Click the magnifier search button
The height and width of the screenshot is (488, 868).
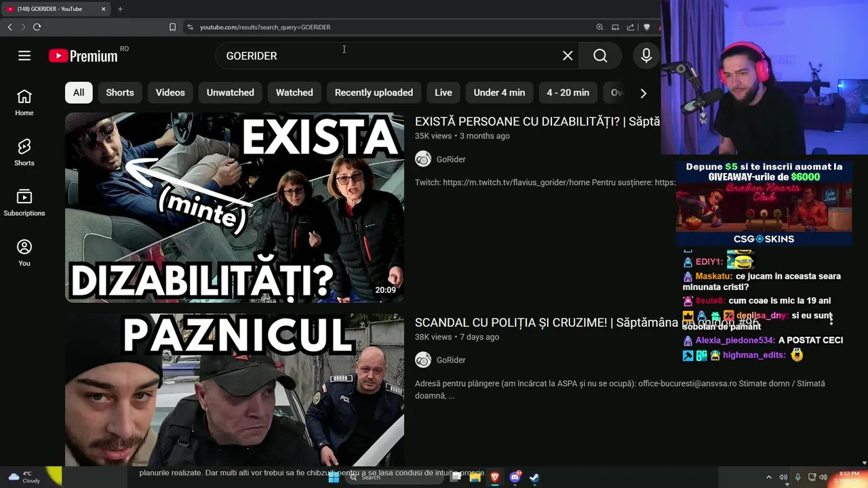click(x=600, y=56)
